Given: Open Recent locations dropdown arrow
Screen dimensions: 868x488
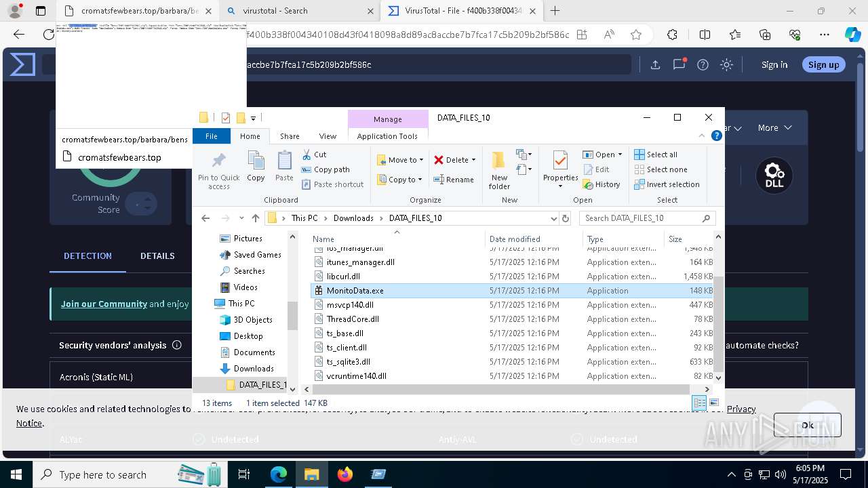Looking at the screenshot, I should (241, 218).
